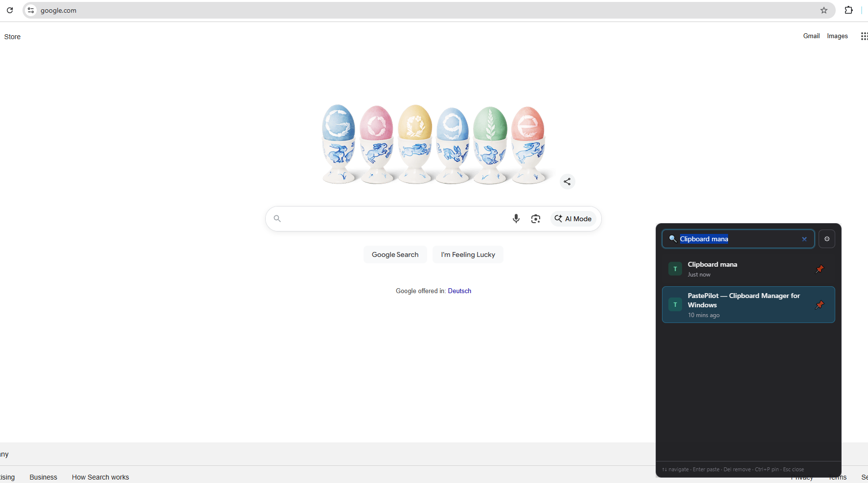Click the Google Search button
Screen dimensions: 868x483
pyautogui.click(x=395, y=254)
